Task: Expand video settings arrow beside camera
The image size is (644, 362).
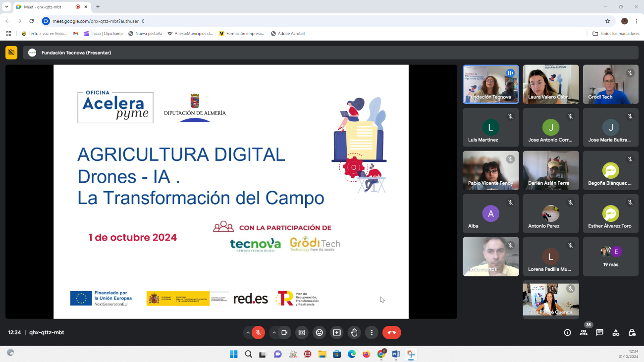Action: point(274,333)
